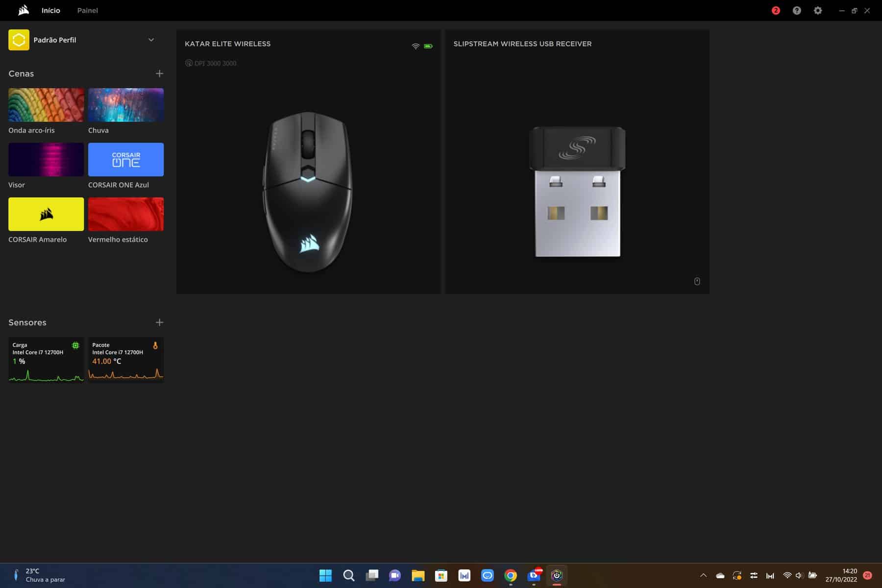Show hidden system tray icons

[x=703, y=575]
